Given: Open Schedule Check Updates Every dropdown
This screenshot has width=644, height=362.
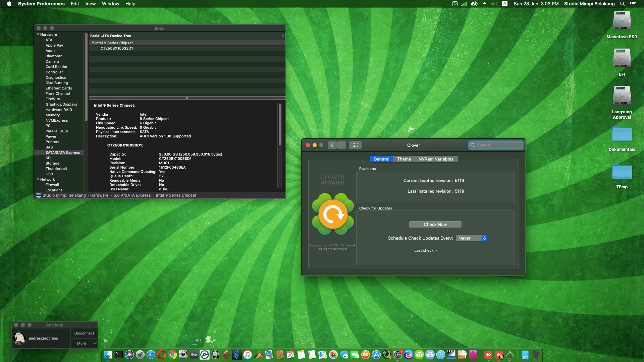Looking at the screenshot, I should (471, 238).
